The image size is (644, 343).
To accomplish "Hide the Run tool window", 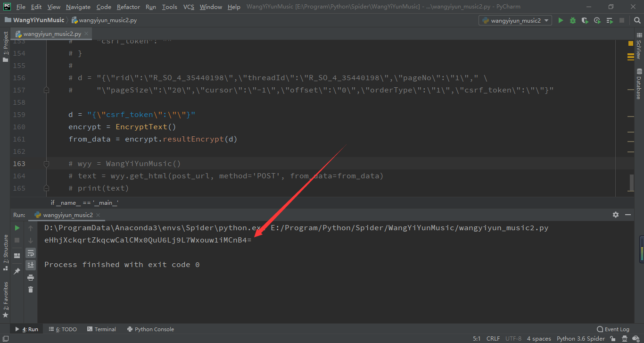I will tap(627, 215).
